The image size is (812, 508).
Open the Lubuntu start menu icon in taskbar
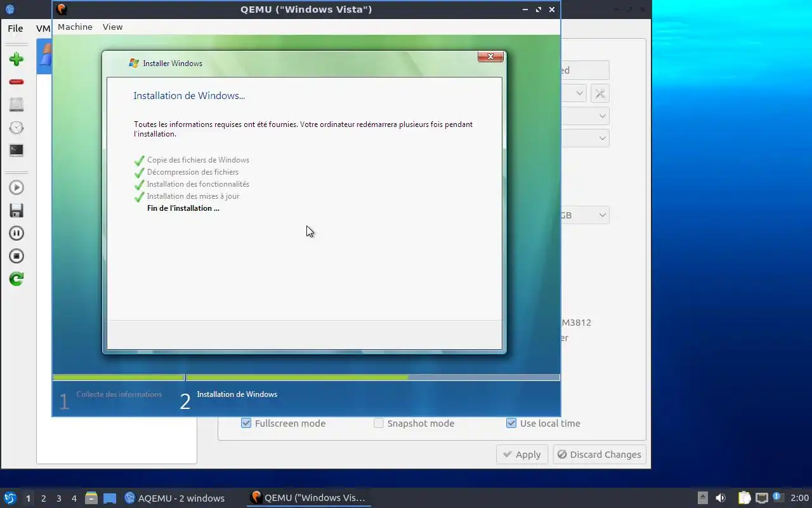coord(10,498)
